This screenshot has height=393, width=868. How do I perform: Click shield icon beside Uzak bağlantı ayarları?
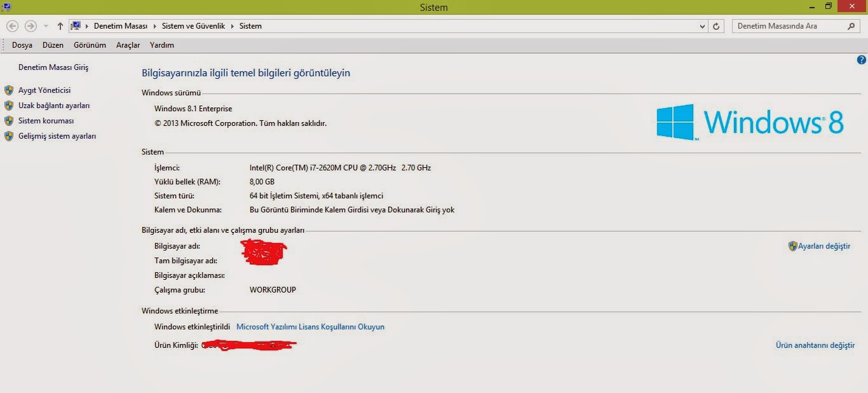(x=9, y=106)
